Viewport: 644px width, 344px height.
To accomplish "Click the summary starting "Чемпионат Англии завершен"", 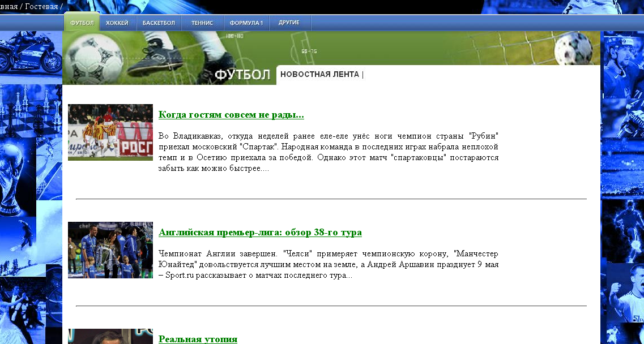I will point(329,264).
